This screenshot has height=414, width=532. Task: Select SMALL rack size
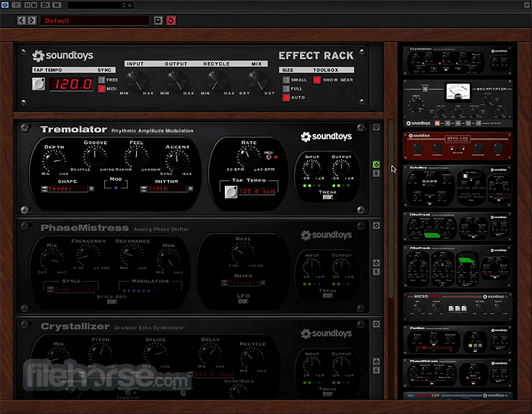click(286, 80)
